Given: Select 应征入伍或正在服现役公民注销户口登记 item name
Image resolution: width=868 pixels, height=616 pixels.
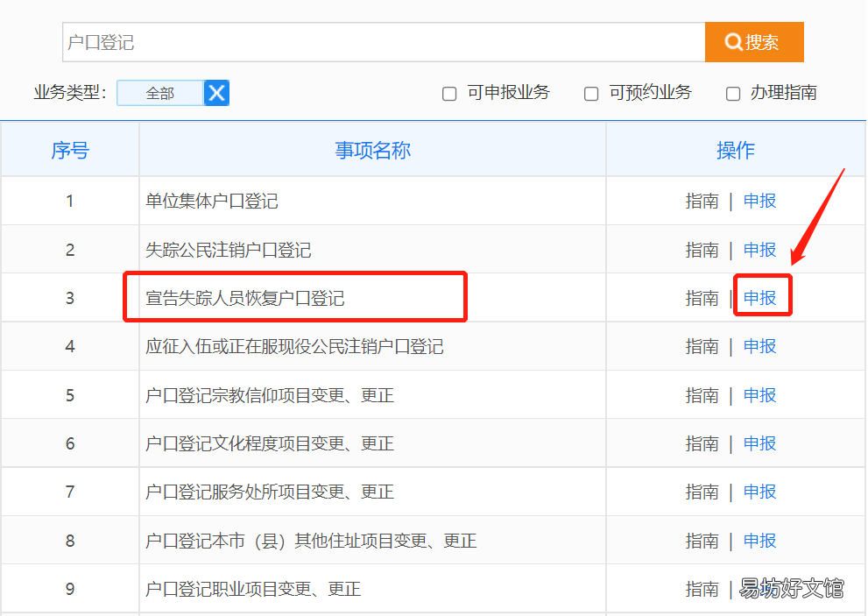Looking at the screenshot, I should click(294, 346).
